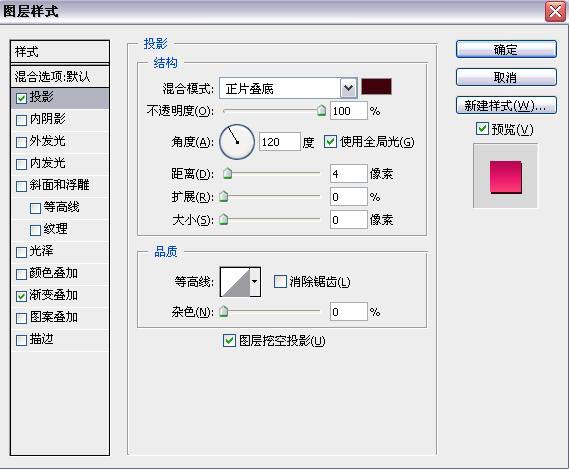Open the dark red shadow color swatch

click(376, 87)
